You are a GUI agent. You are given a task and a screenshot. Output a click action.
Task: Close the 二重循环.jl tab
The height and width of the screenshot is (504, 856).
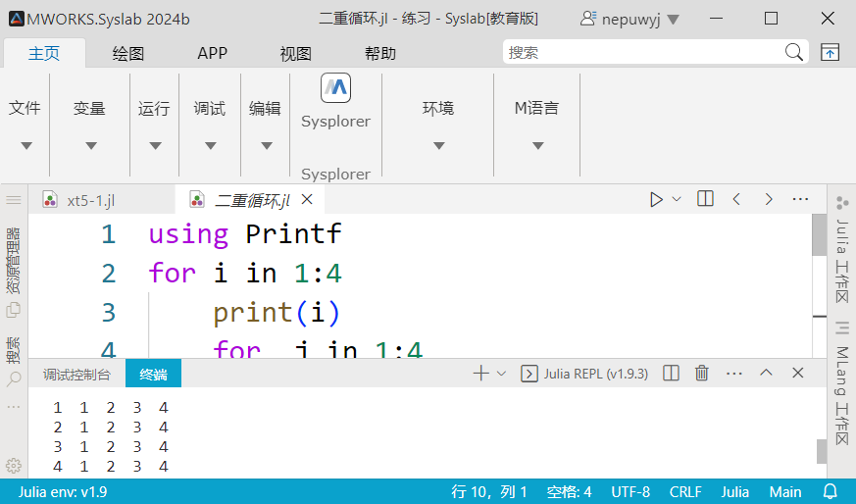pyautogui.click(x=307, y=199)
